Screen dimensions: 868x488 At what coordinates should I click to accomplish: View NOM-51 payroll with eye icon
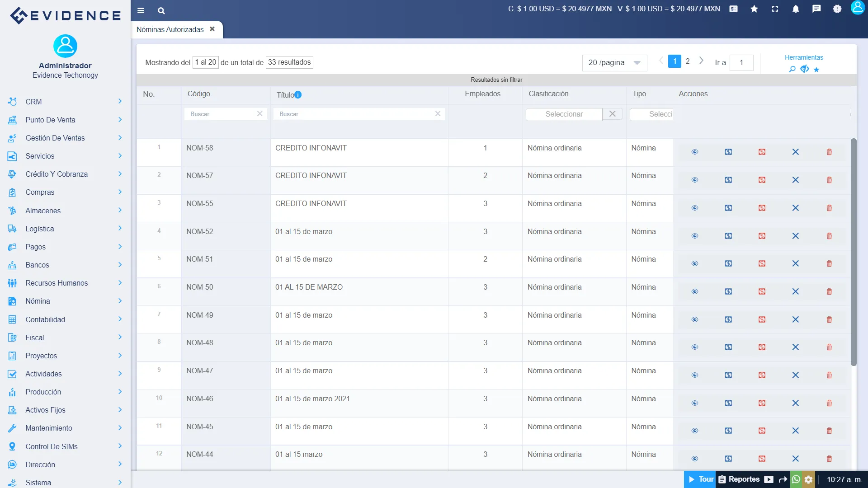(695, 263)
